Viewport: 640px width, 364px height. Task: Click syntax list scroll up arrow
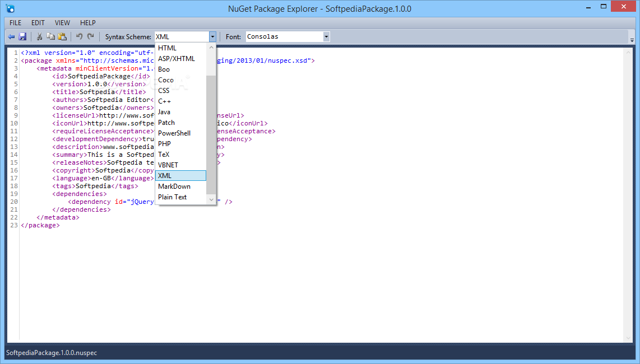[211, 48]
